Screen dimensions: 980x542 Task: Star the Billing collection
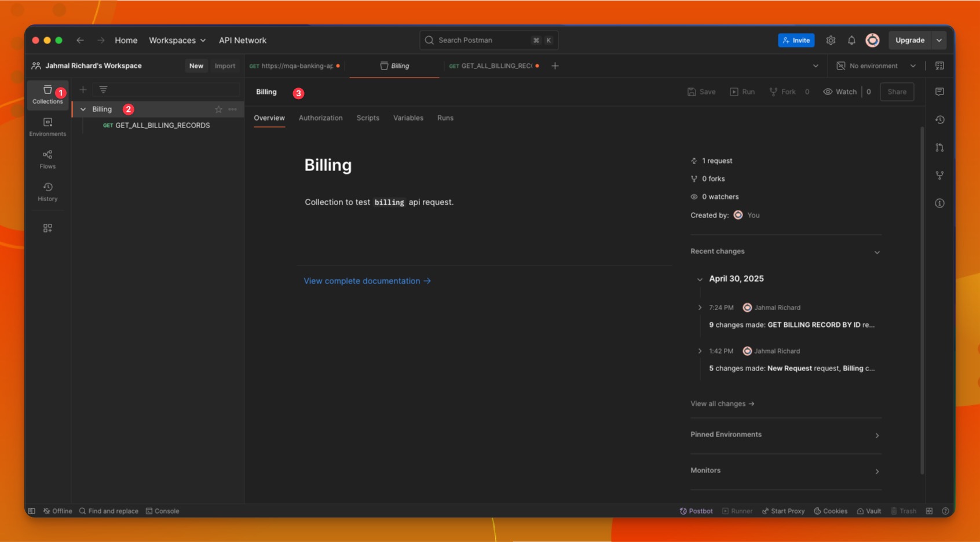[218, 109]
